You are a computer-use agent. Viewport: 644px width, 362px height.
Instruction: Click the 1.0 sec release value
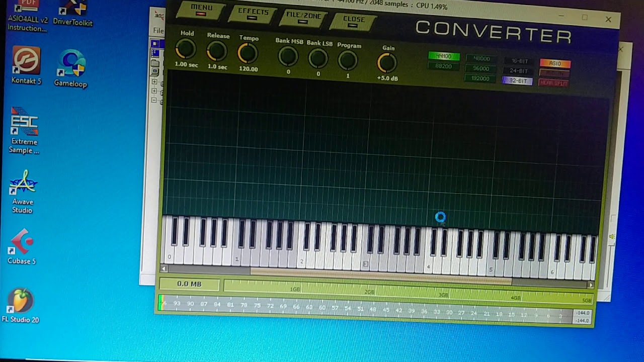[217, 67]
